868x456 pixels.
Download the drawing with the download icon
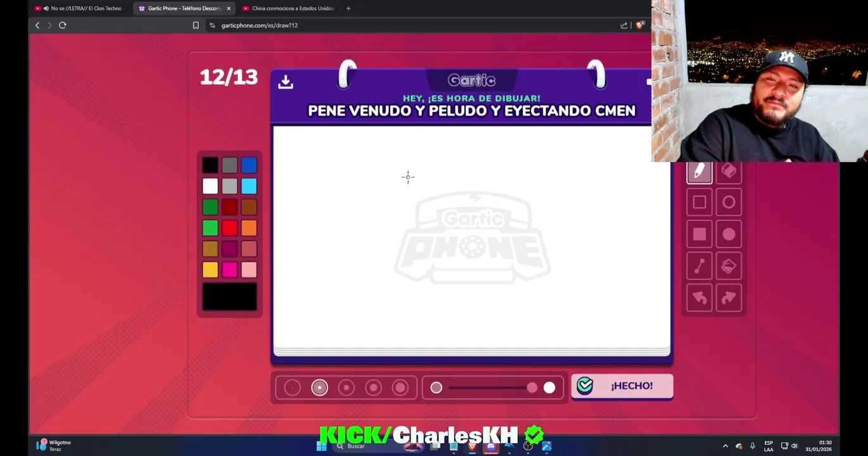286,82
